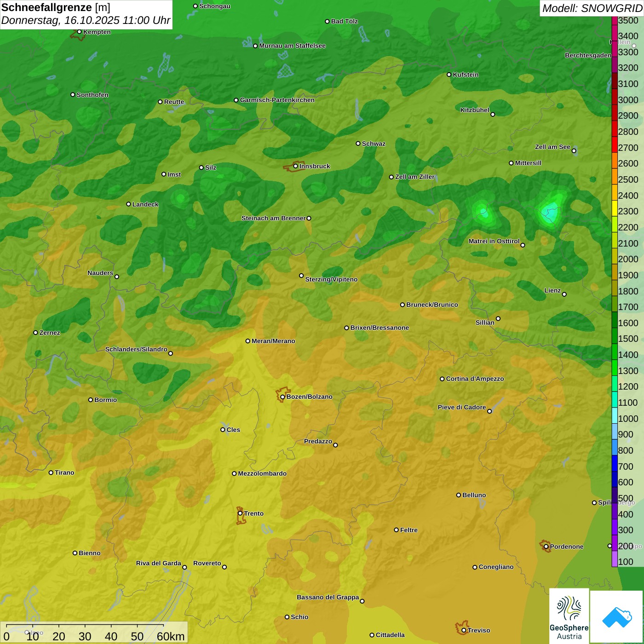The height and width of the screenshot is (644, 644).
Task: Select the Cortina d'Ampezzo marker dot
Action: point(442,379)
